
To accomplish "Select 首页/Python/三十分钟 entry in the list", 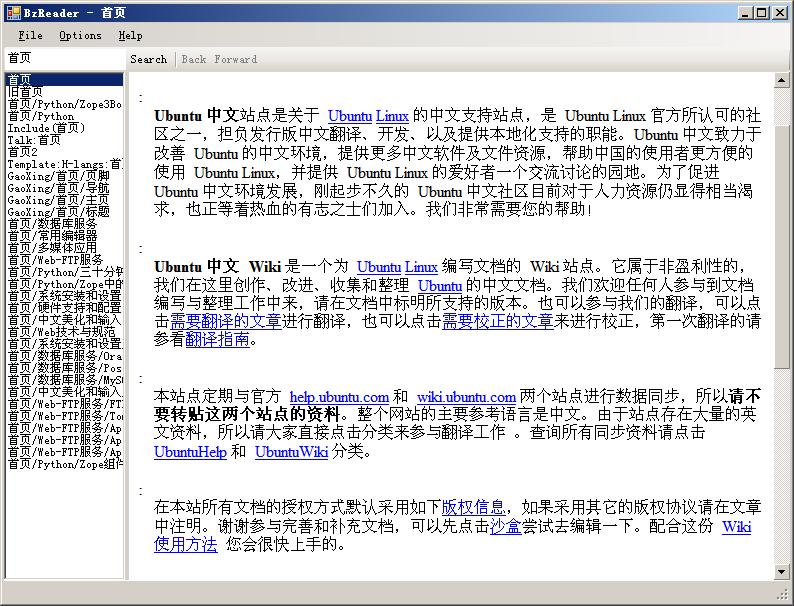I will (x=64, y=272).
